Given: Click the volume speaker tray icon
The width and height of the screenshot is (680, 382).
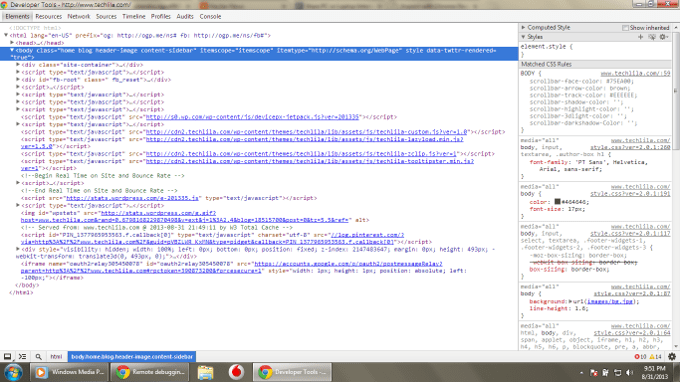Looking at the screenshot, I should (x=630, y=372).
